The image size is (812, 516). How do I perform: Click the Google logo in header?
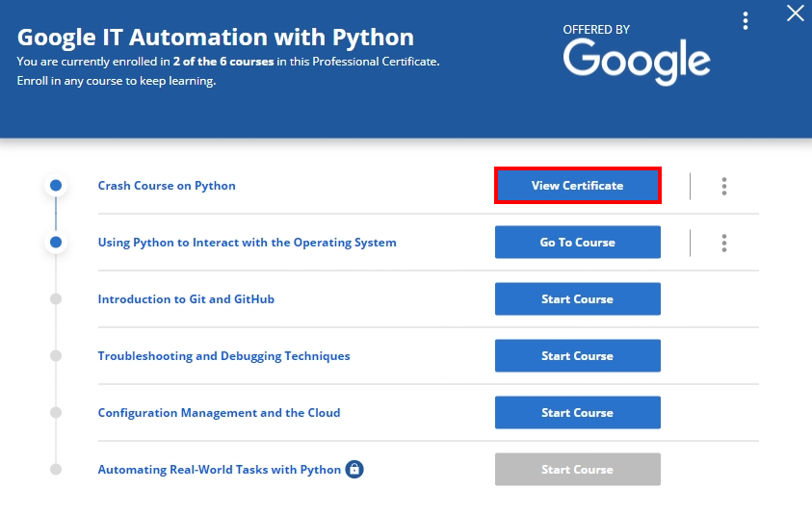coord(637,63)
